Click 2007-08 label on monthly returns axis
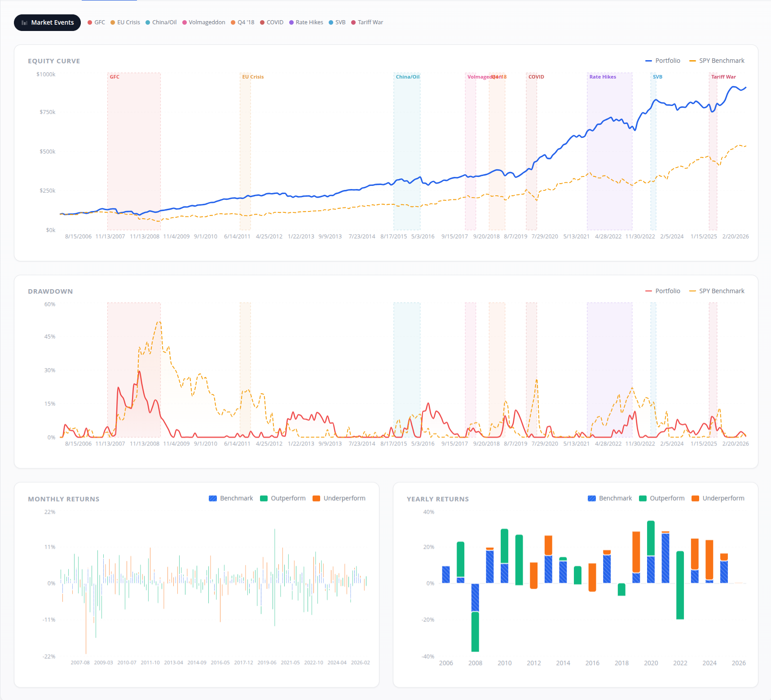The image size is (771, 700). [x=80, y=663]
